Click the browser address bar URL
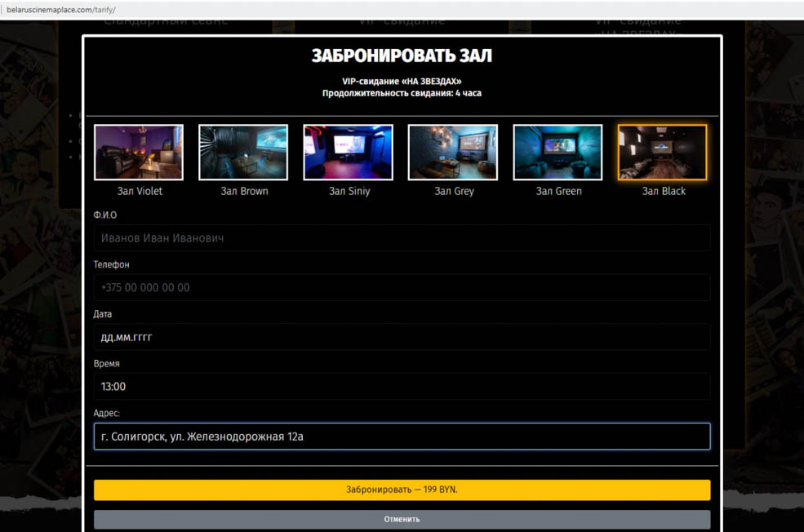804x532 pixels. coord(61,9)
